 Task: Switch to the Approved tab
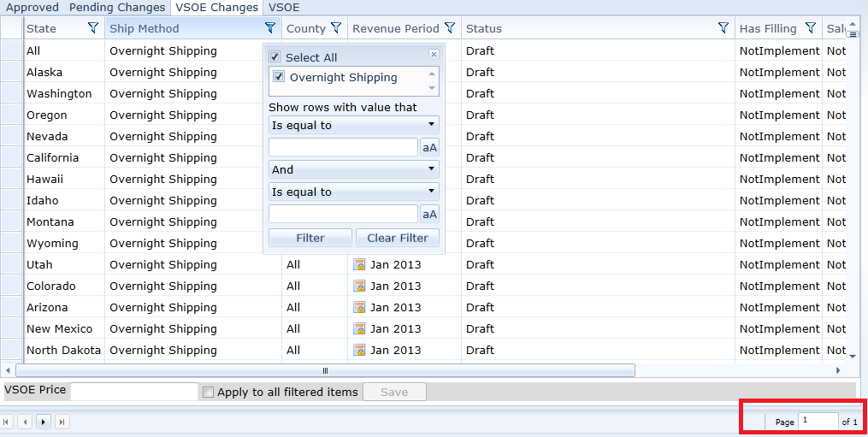pos(32,8)
